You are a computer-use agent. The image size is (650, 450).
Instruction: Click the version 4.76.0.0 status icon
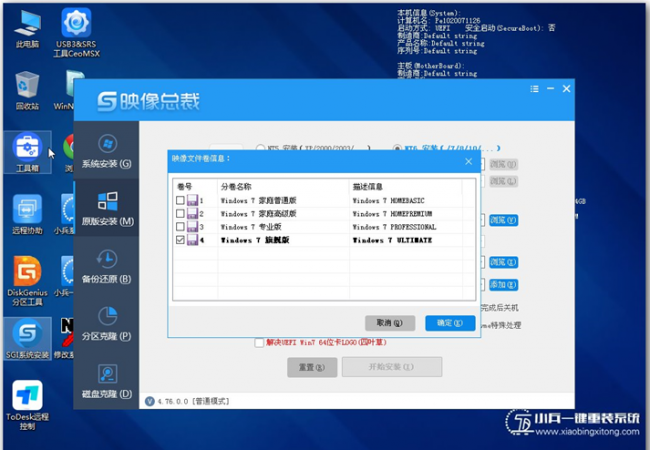[x=150, y=401]
